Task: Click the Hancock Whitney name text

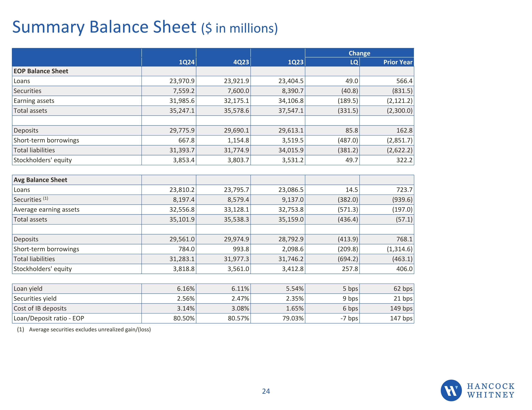Action: click(491, 391)
